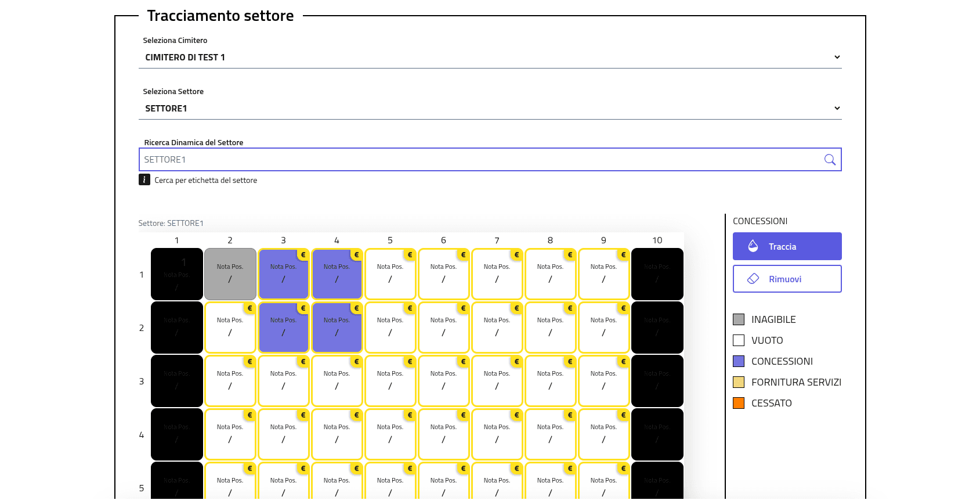Select empty cell row 3 column 8
The height and width of the screenshot is (500, 980).
pyautogui.click(x=551, y=381)
